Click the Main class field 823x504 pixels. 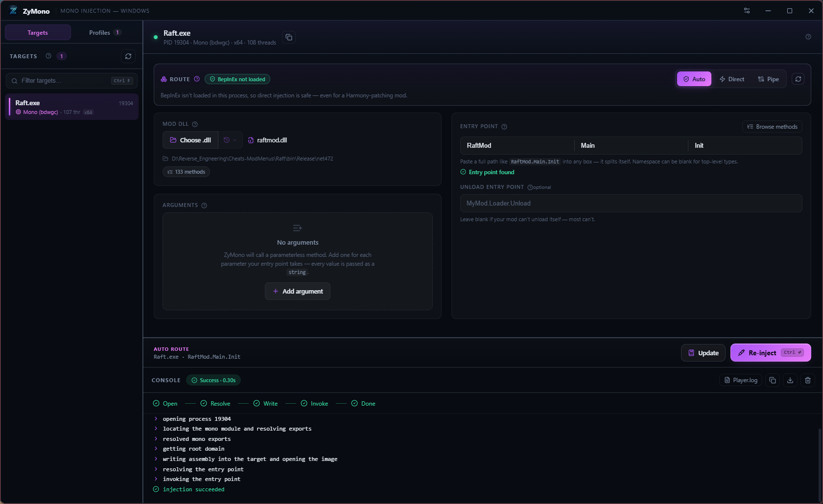click(x=631, y=145)
